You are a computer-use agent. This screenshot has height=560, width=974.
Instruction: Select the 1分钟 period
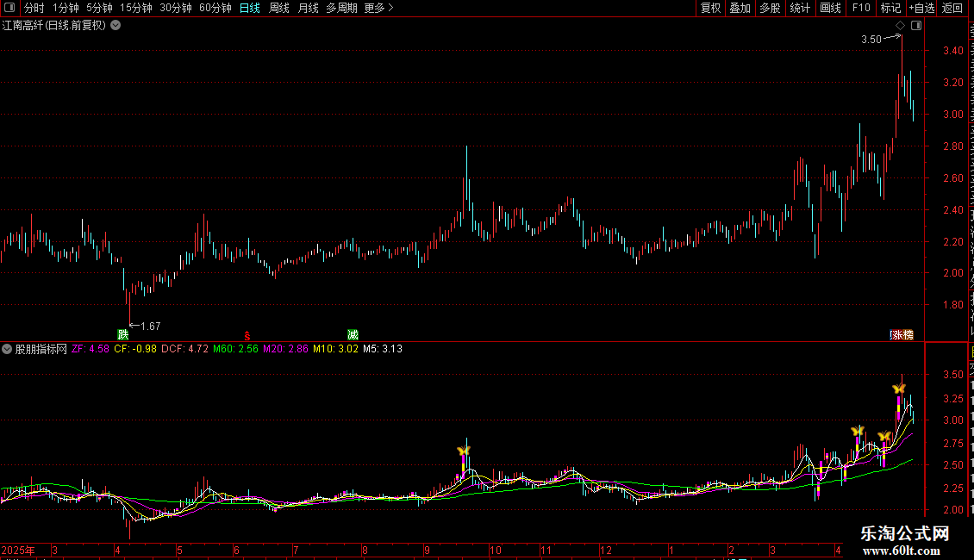tap(66, 8)
